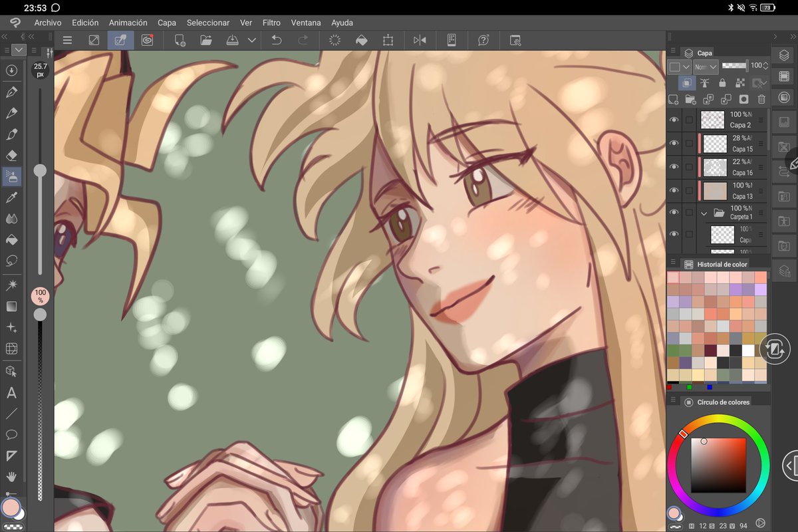The image size is (798, 532).
Task: Open the dropdown arrow beside the save icon
Action: (x=252, y=40)
